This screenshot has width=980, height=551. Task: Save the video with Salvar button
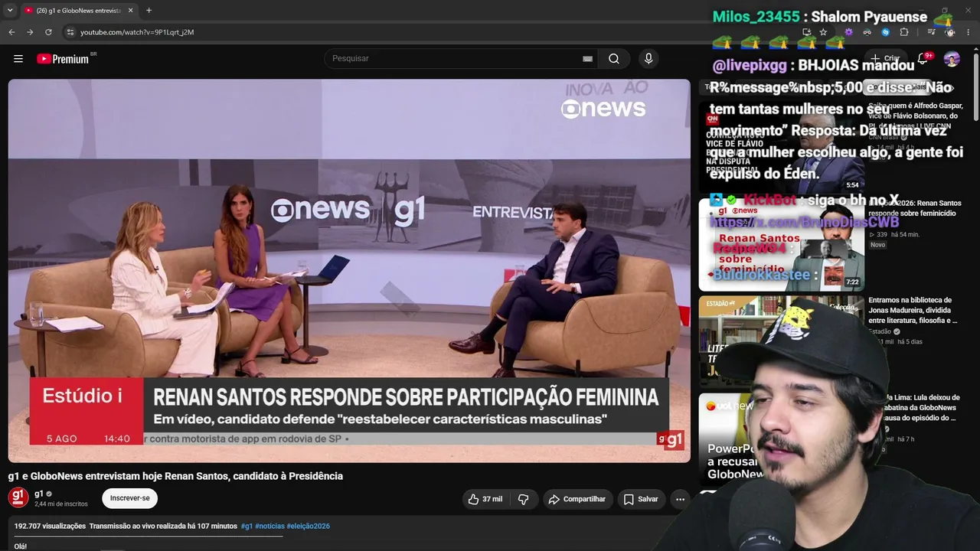[641, 499]
